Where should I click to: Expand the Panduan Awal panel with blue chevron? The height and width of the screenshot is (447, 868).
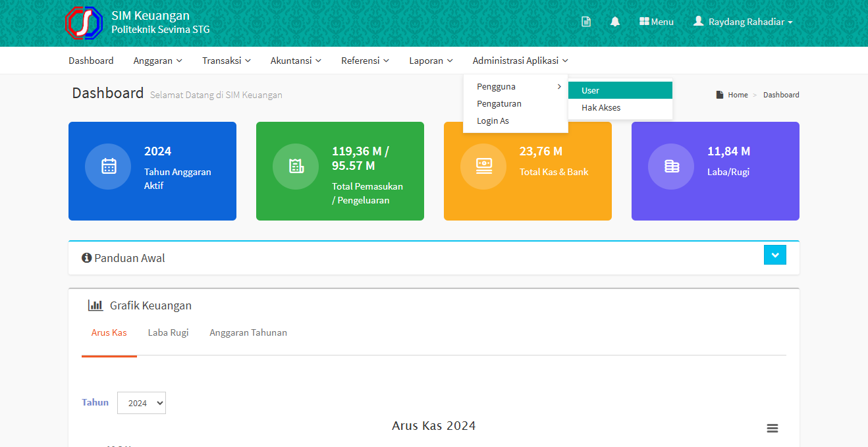[x=775, y=255]
